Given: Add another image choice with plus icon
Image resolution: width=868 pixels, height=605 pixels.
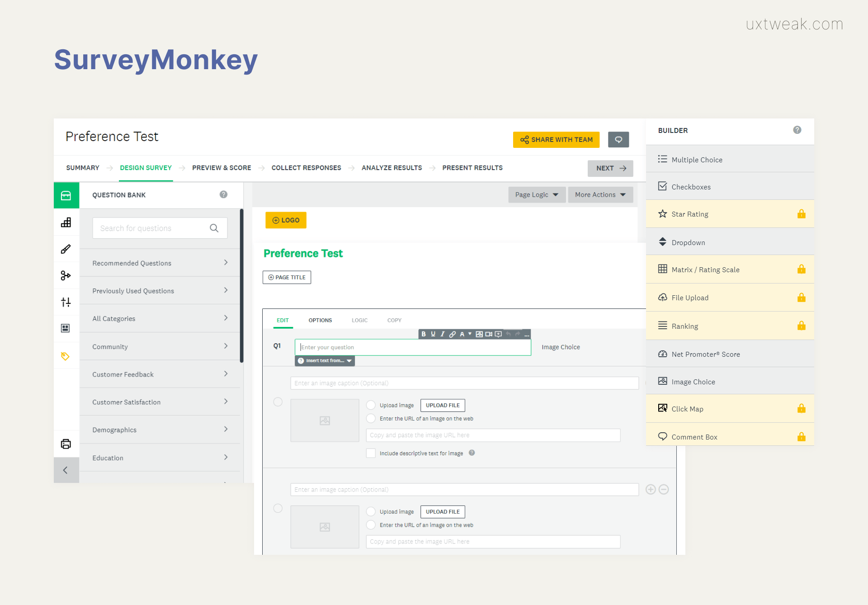Looking at the screenshot, I should pyautogui.click(x=651, y=489).
